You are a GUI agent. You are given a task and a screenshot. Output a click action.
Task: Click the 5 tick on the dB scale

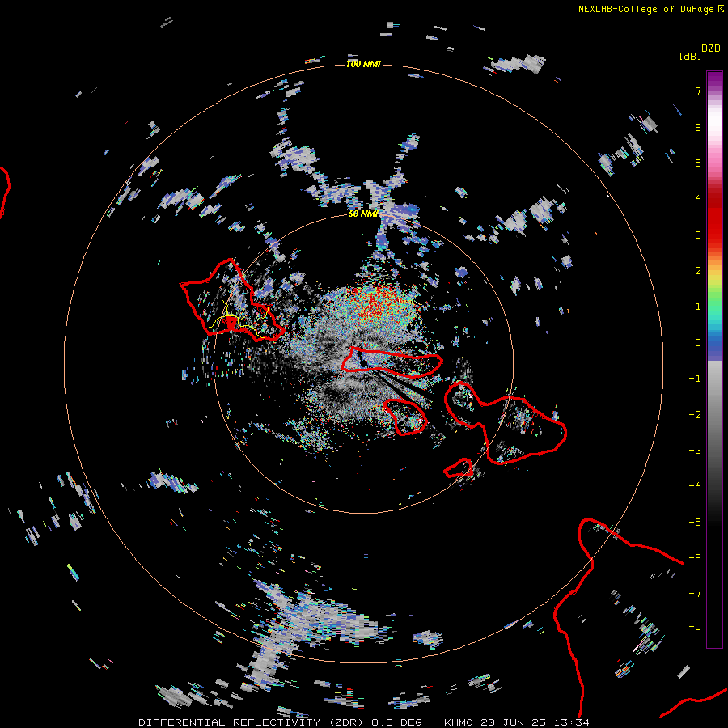[698, 163]
